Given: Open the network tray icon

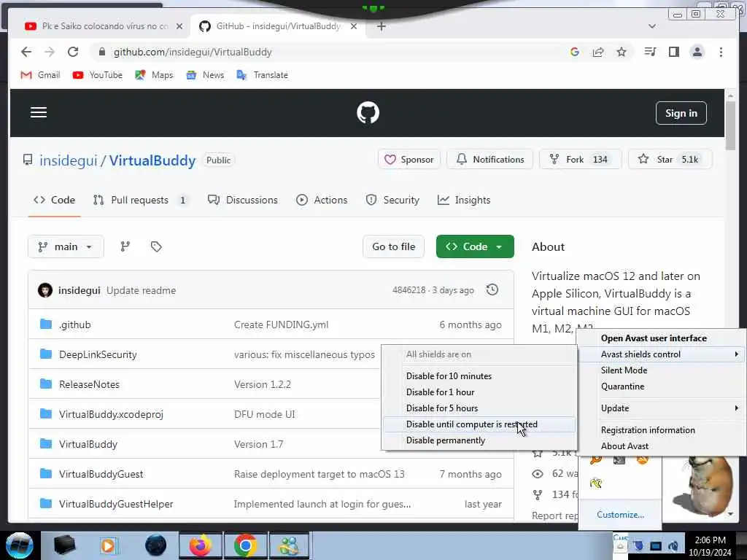Looking at the screenshot, I should coord(656,546).
